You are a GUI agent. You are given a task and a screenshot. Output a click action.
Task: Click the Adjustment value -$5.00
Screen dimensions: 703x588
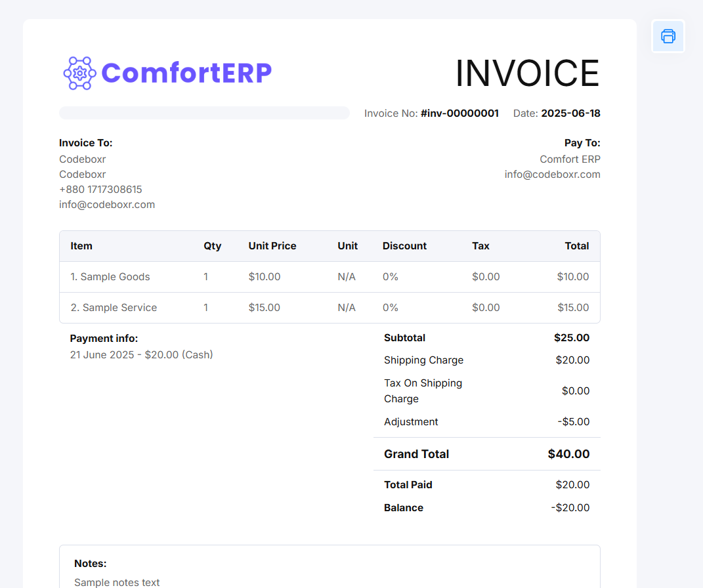pos(573,422)
